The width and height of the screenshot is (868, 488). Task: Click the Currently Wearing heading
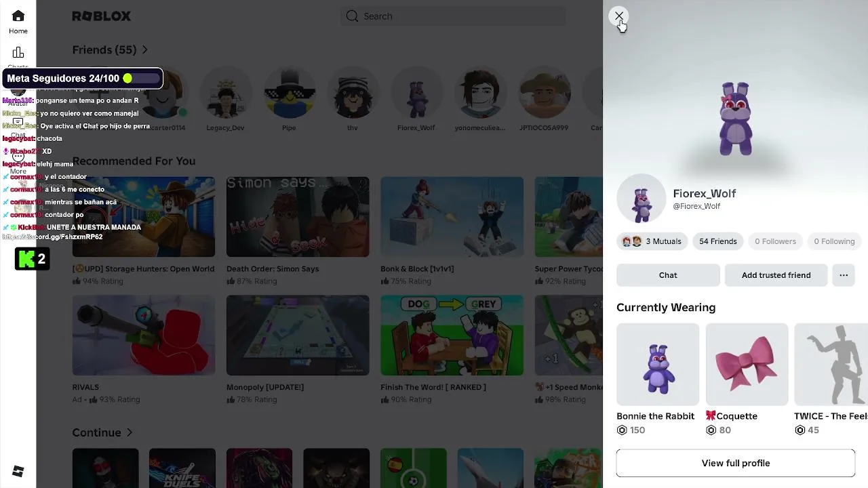(666, 308)
